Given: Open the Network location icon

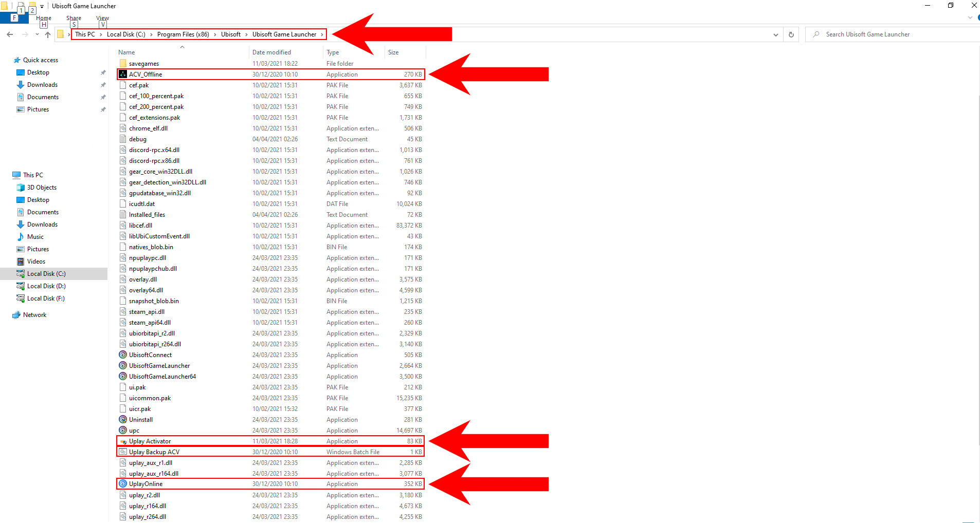Looking at the screenshot, I should 16,315.
